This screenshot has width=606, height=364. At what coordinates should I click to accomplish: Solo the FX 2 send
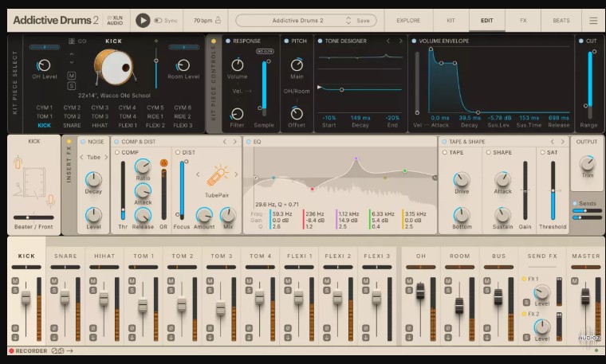point(526,338)
